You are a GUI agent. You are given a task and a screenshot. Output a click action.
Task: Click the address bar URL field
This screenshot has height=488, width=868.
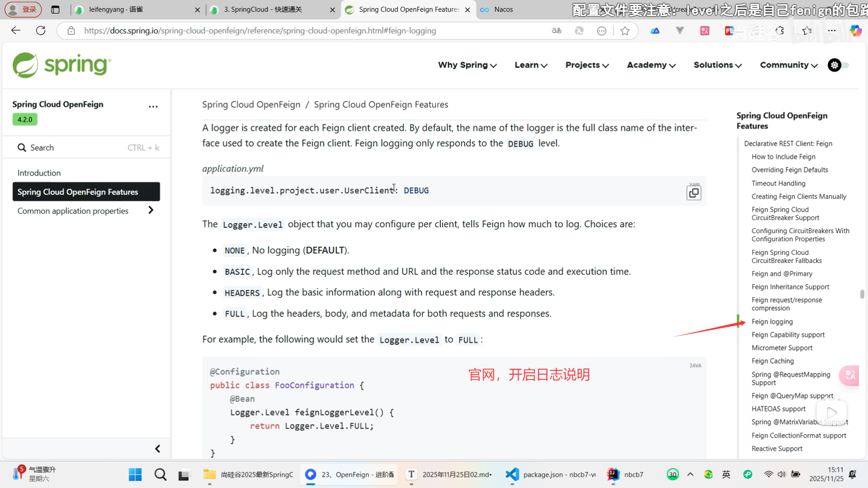[x=260, y=30]
